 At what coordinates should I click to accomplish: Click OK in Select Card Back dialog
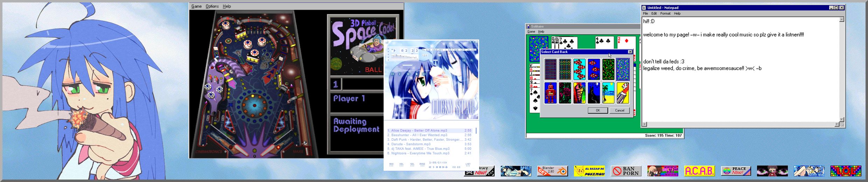(x=598, y=110)
